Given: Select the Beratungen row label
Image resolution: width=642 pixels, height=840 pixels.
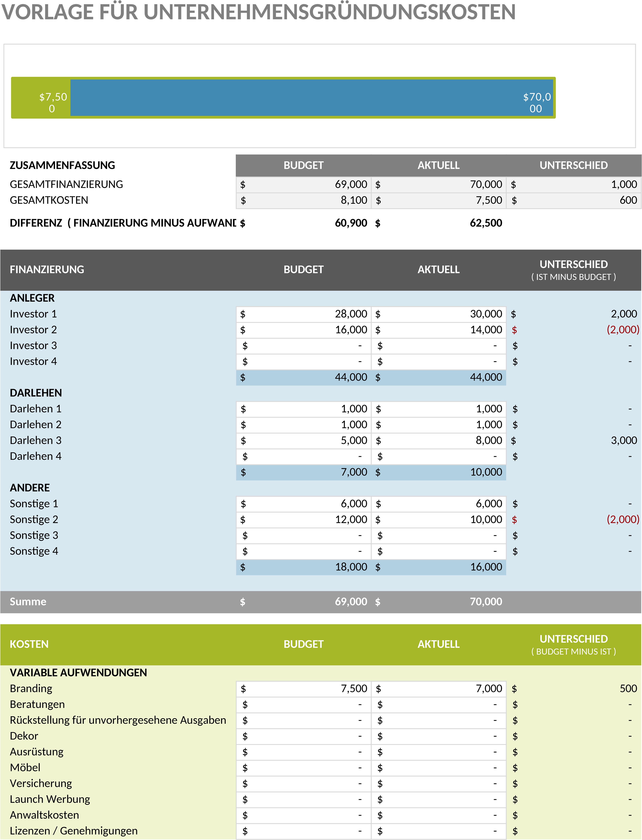Looking at the screenshot, I should pos(37,704).
